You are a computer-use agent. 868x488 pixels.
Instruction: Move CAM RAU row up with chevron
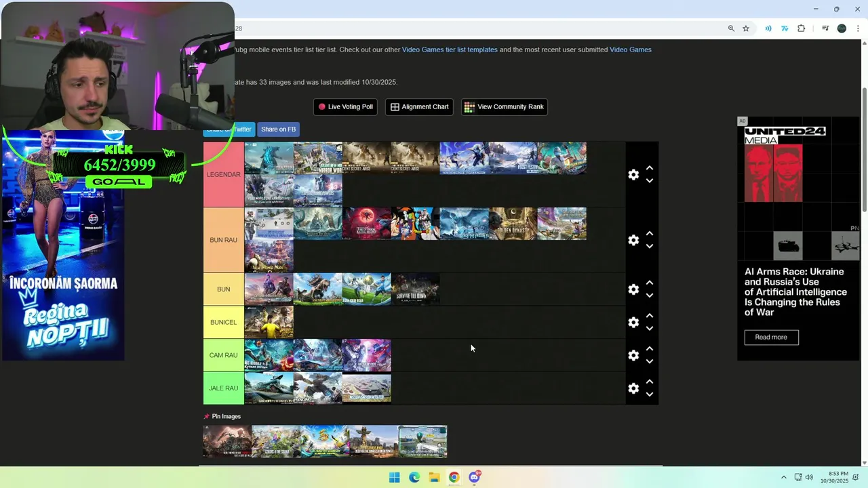650,348
